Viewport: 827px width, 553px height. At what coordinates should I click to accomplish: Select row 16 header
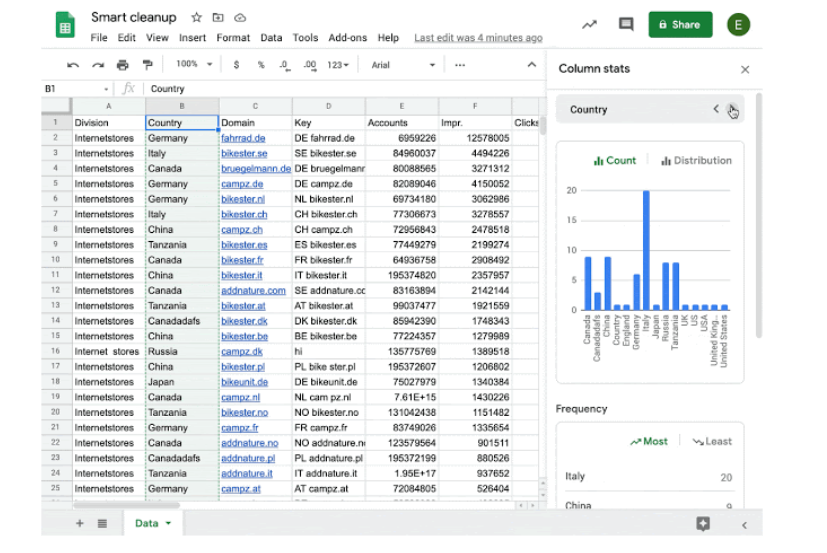pos(55,351)
